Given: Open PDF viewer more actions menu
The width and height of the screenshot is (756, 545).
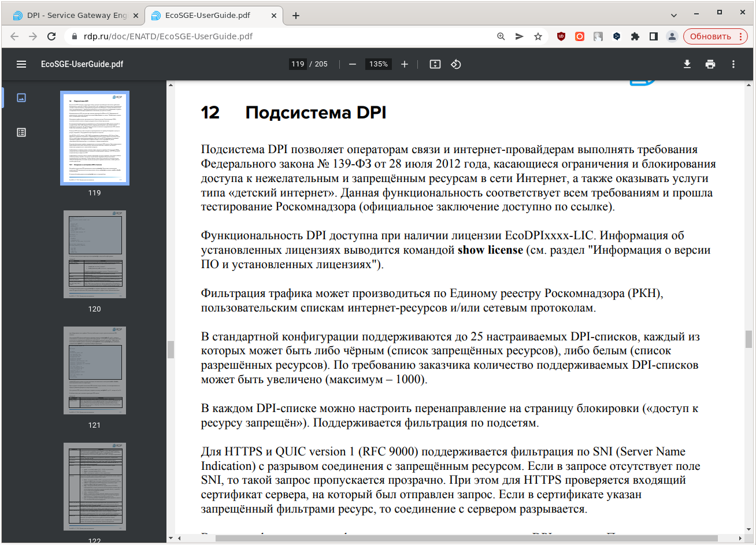Looking at the screenshot, I should coord(733,64).
